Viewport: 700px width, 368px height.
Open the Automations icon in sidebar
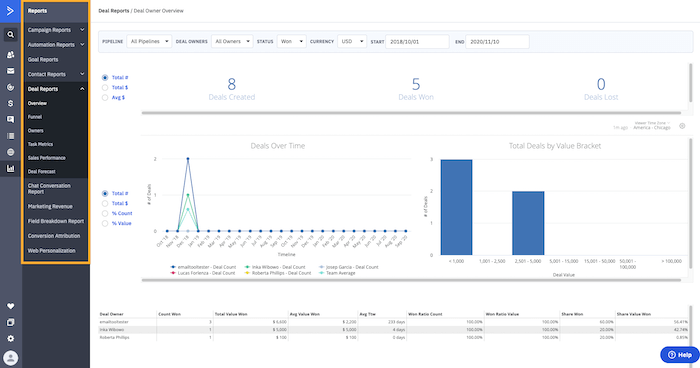coord(11,87)
